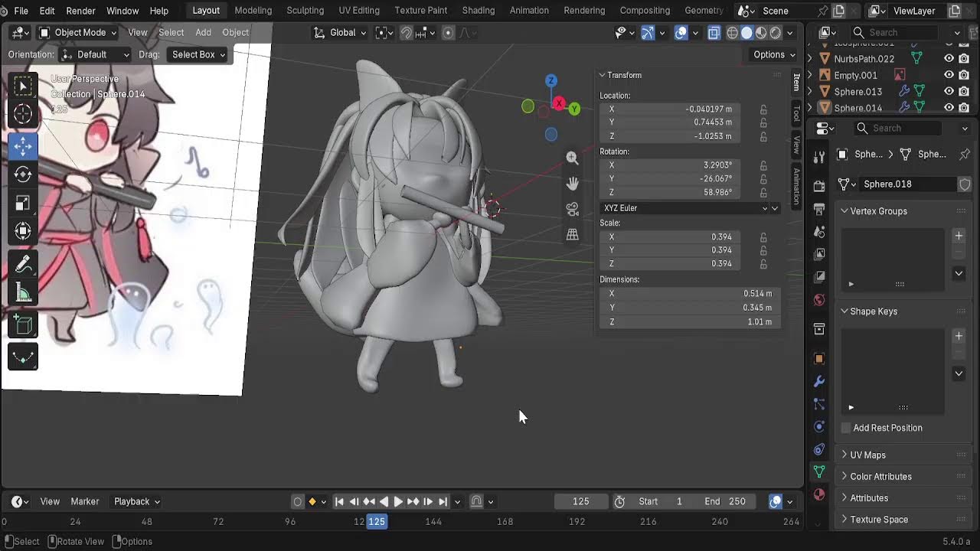This screenshot has width=980, height=551.
Task: Open the Orientation Default dropdown
Action: tap(96, 54)
